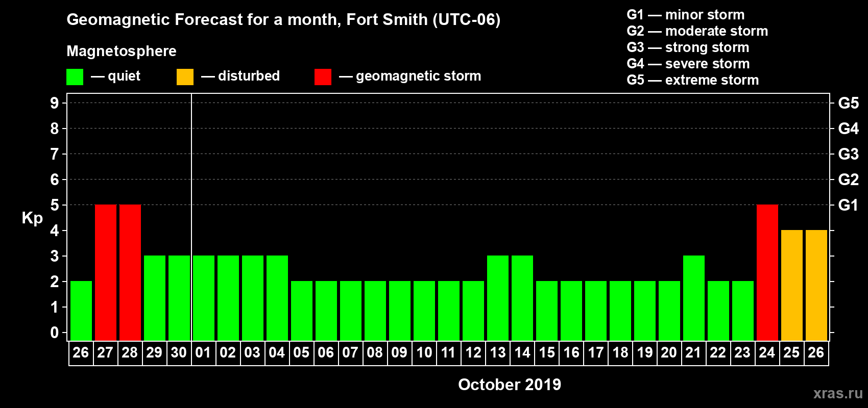Click date label 09 on the axis
Screen dimensions: 868x408
click(399, 353)
